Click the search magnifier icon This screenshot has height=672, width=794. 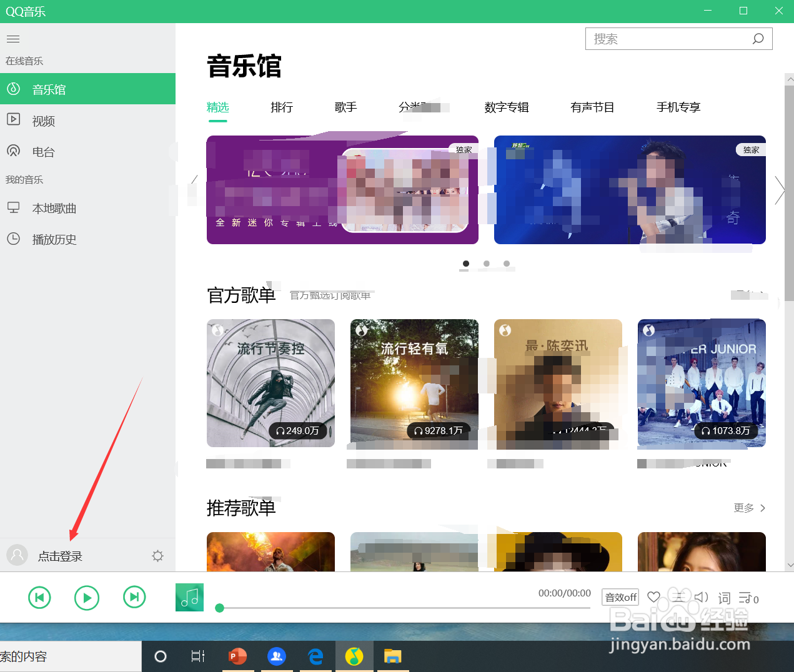coord(758,39)
